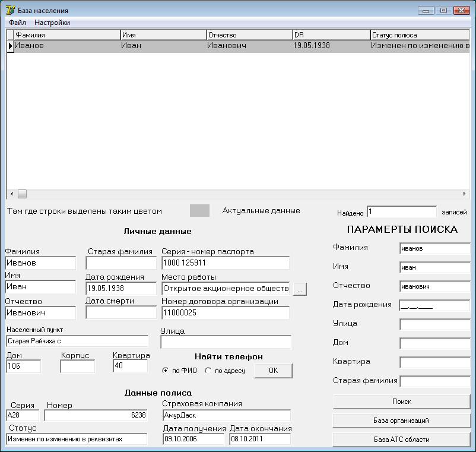Click the table's right scroll arrow
Image resolution: width=476 pixels, height=452 pixels.
[x=465, y=194]
